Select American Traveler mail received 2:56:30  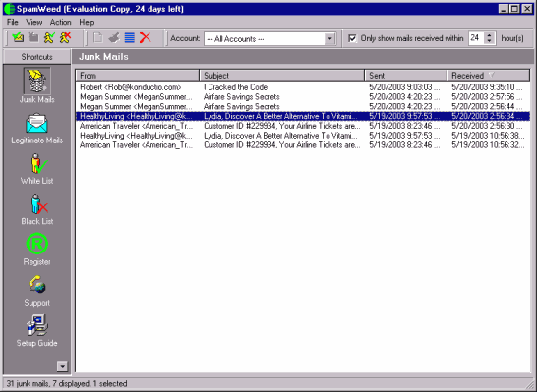(303, 126)
